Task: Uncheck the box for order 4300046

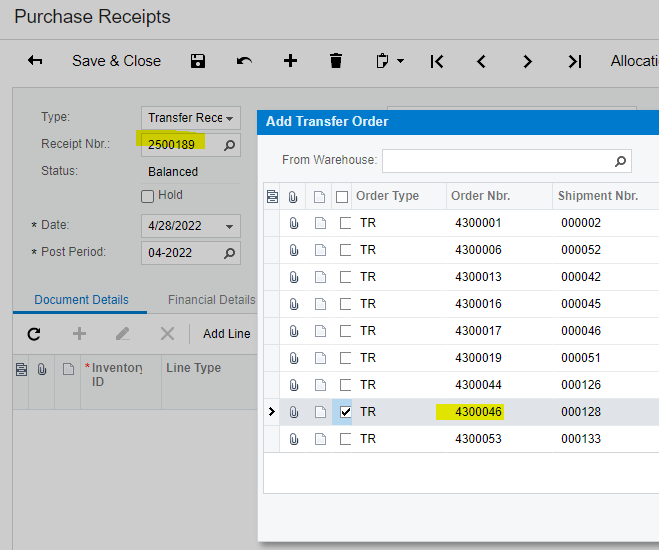Action: (x=345, y=412)
